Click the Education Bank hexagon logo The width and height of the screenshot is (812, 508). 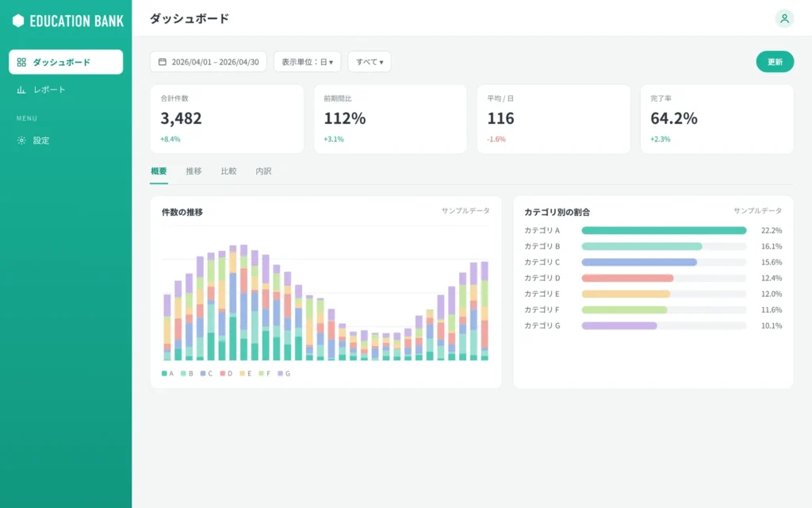tap(18, 21)
